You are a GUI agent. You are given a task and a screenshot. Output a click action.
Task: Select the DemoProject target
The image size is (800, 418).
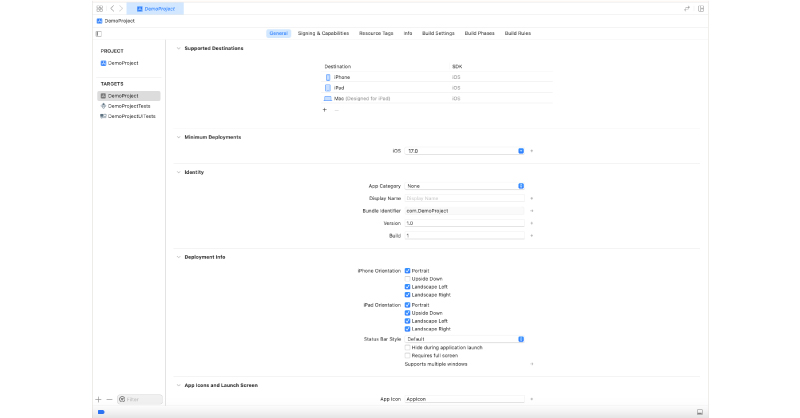129,96
